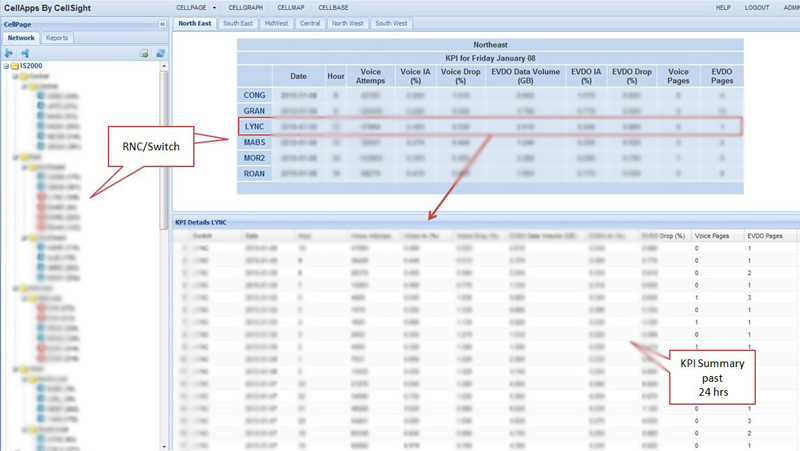Click the blue refresh icon in the Network toolbar
The height and width of the screenshot is (451, 800).
coord(160,53)
